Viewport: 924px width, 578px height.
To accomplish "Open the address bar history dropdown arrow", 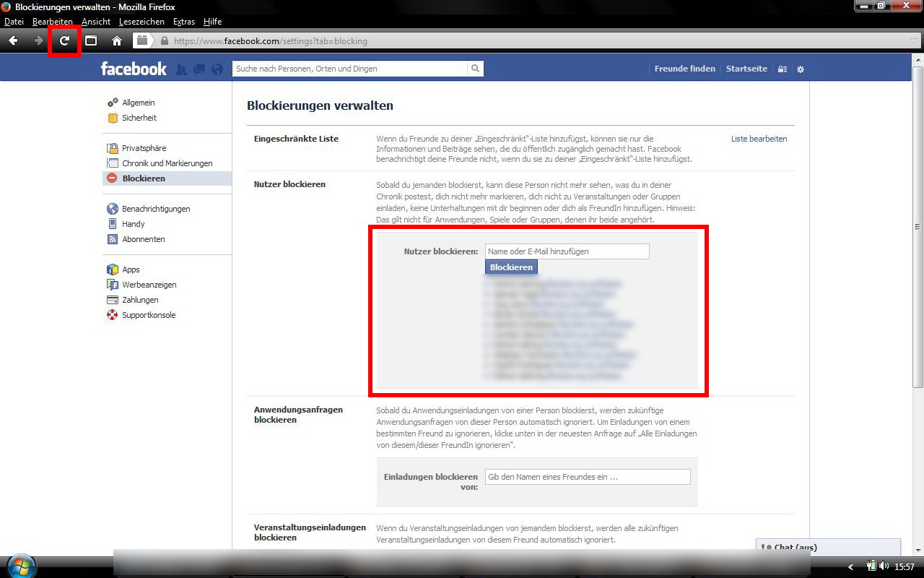I will tap(913, 40).
